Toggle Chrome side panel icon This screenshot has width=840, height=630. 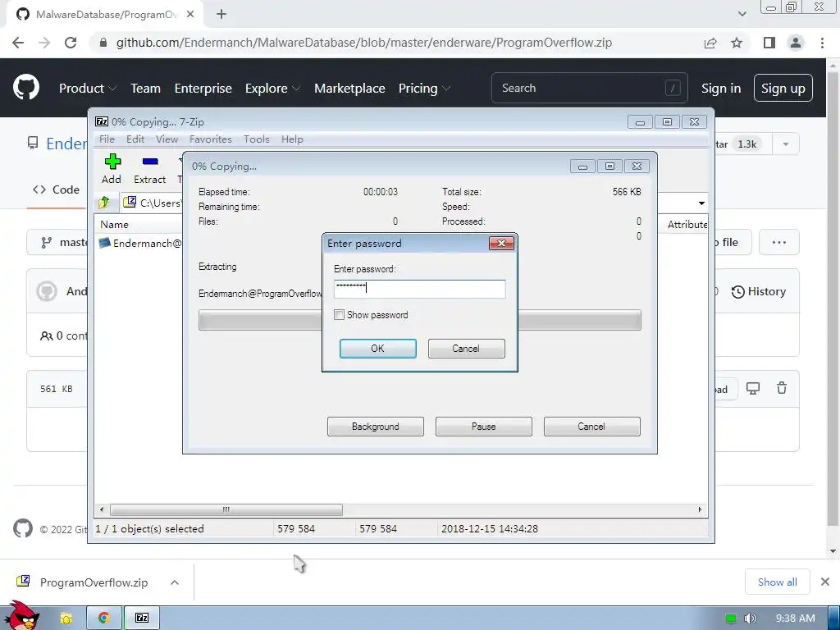coord(769,43)
